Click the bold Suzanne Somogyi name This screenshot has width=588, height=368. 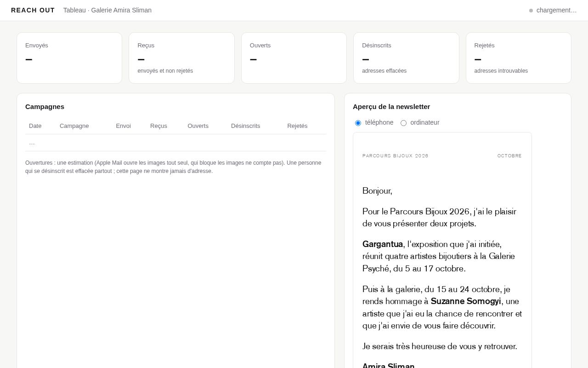tap(466, 301)
